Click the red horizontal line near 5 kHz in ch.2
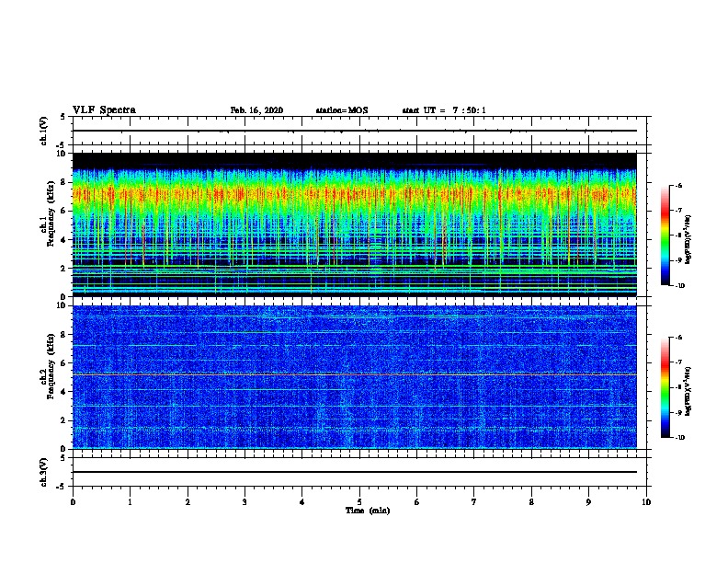Viewport: 728px width, 563px height. point(354,374)
